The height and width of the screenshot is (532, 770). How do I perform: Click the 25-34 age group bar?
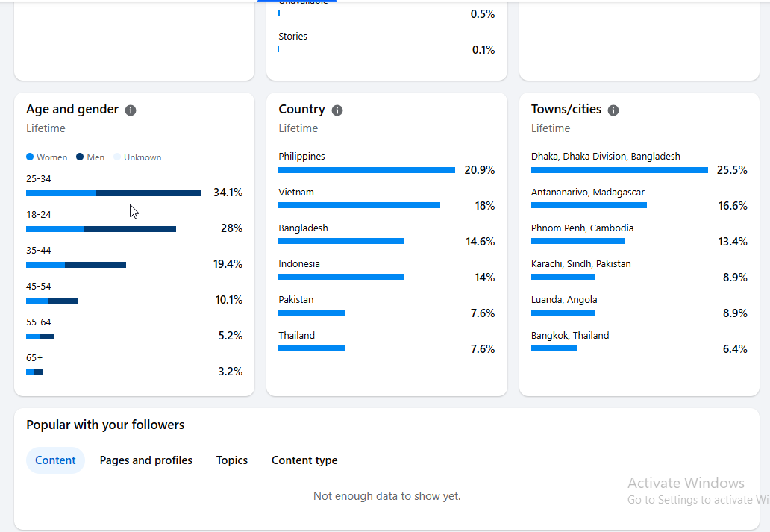[x=113, y=193]
